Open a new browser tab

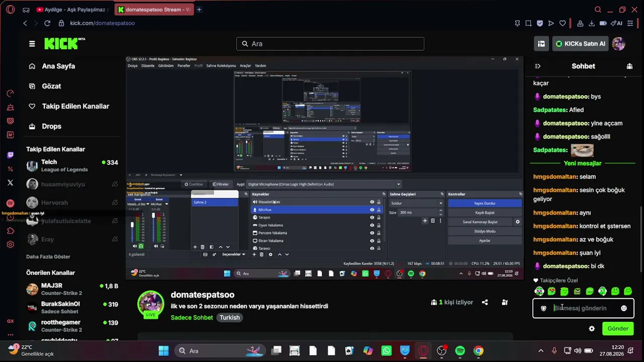tap(199, 10)
